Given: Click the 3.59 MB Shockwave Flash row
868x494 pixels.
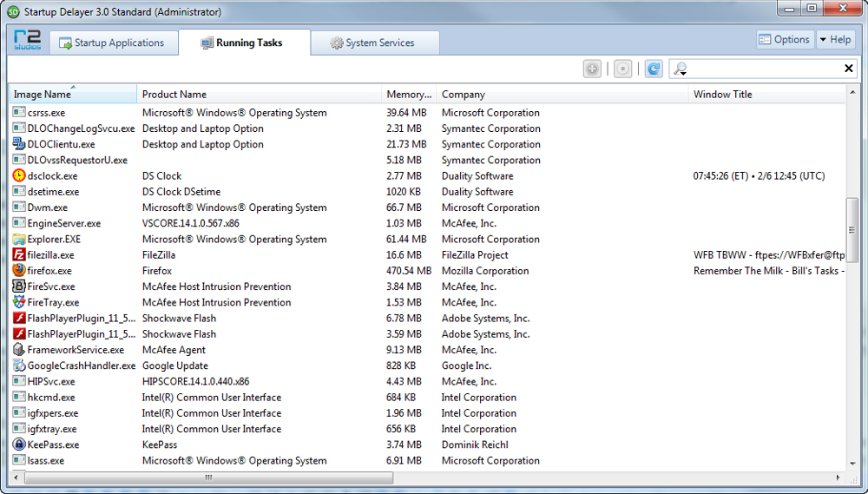Looking at the screenshot, I should pyautogui.click(x=427, y=334).
